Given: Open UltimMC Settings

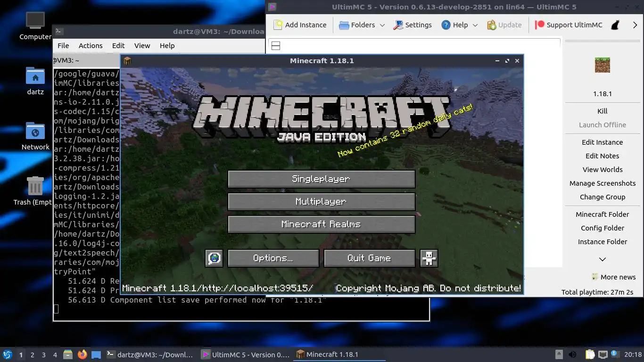Looking at the screenshot, I should tap(413, 25).
